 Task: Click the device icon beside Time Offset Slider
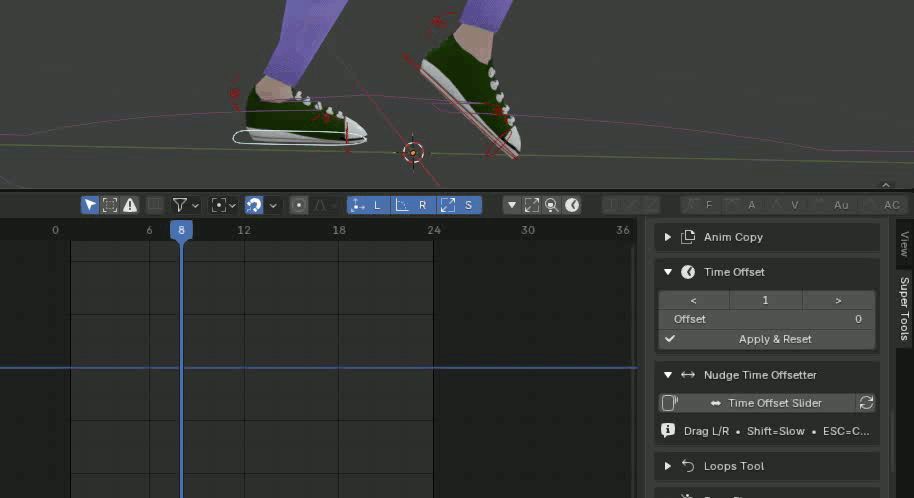click(x=669, y=403)
